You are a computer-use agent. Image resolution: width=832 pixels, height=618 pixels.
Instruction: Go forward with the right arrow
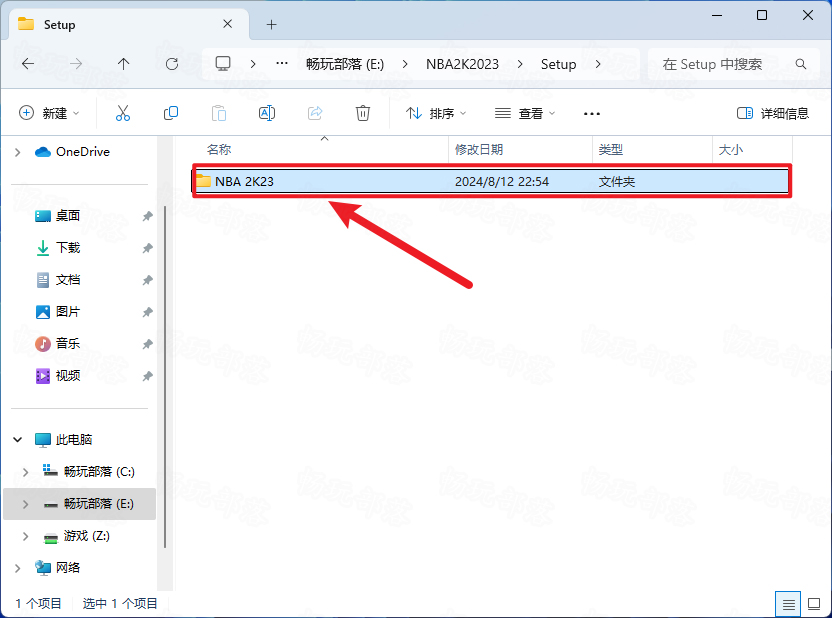[76, 64]
